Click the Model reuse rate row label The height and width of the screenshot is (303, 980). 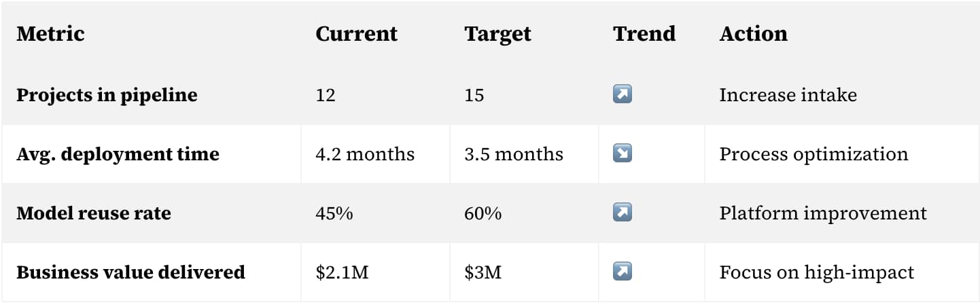[x=94, y=213]
